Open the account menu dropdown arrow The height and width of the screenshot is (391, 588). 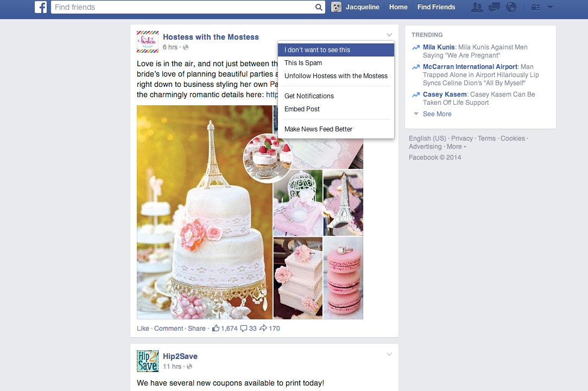coord(550,7)
